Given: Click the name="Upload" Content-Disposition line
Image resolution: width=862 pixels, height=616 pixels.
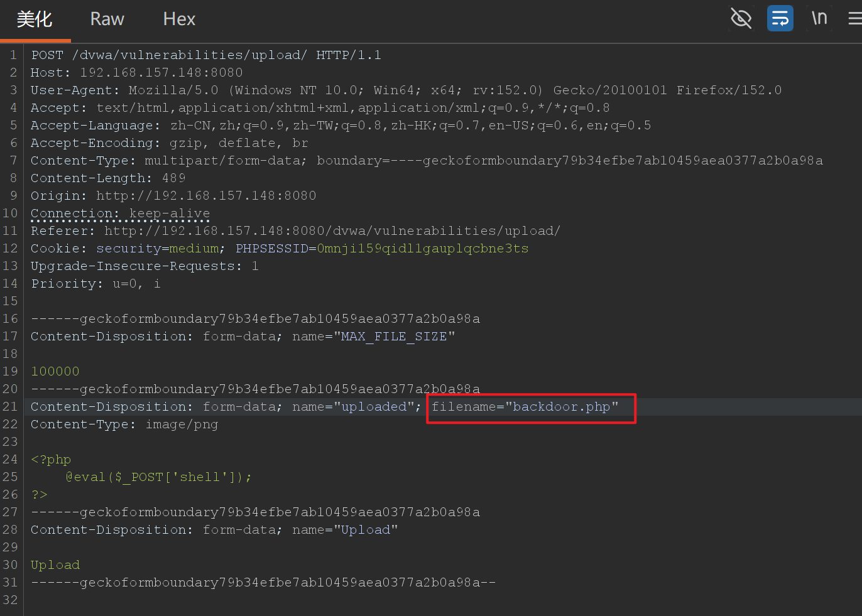Looking at the screenshot, I should (x=214, y=530).
